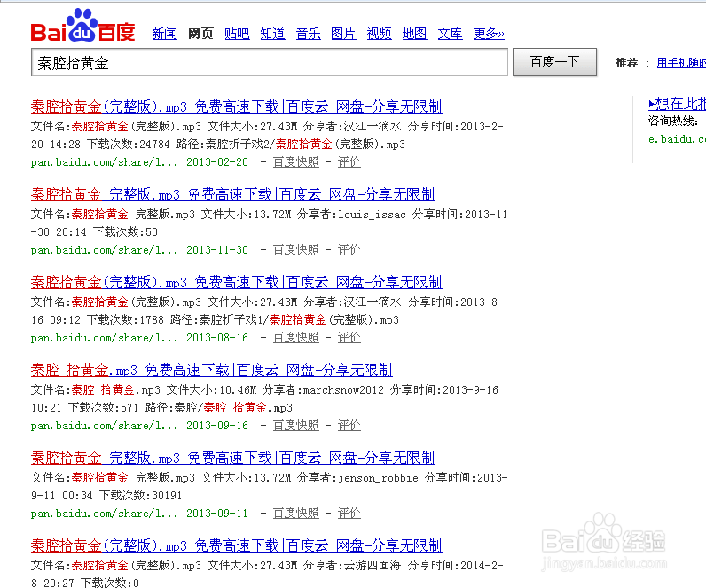706x588 pixels.
Task: Select the 网页 web tab
Action: [200, 34]
